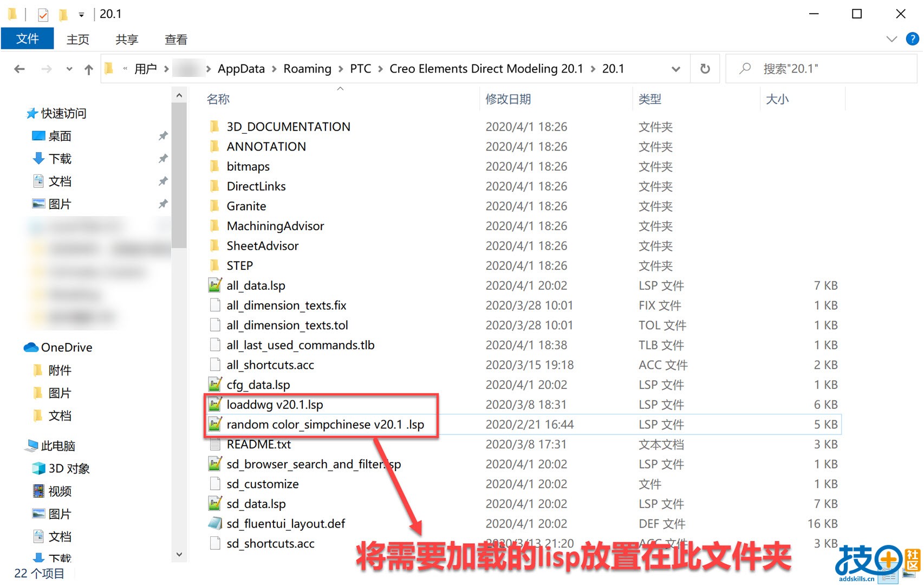Viewport: 924px width, 585px height.
Task: Select the sd_browser_search_and_filter.lsp file icon
Action: 215,464
